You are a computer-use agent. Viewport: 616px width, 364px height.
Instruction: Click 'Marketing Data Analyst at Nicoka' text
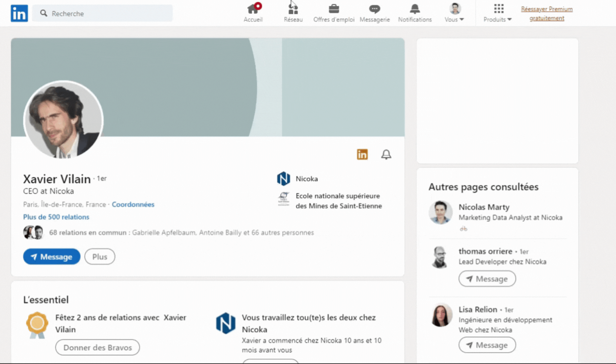[x=510, y=217]
